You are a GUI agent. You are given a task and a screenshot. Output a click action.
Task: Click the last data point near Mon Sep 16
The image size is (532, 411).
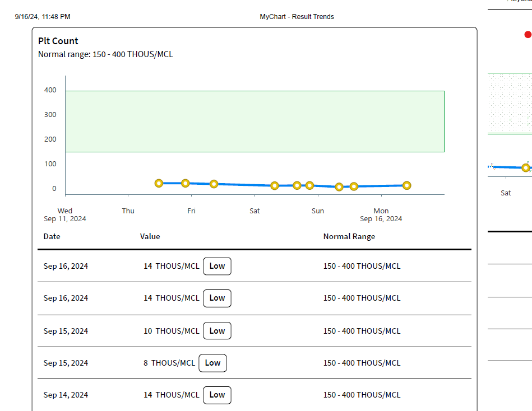point(406,185)
